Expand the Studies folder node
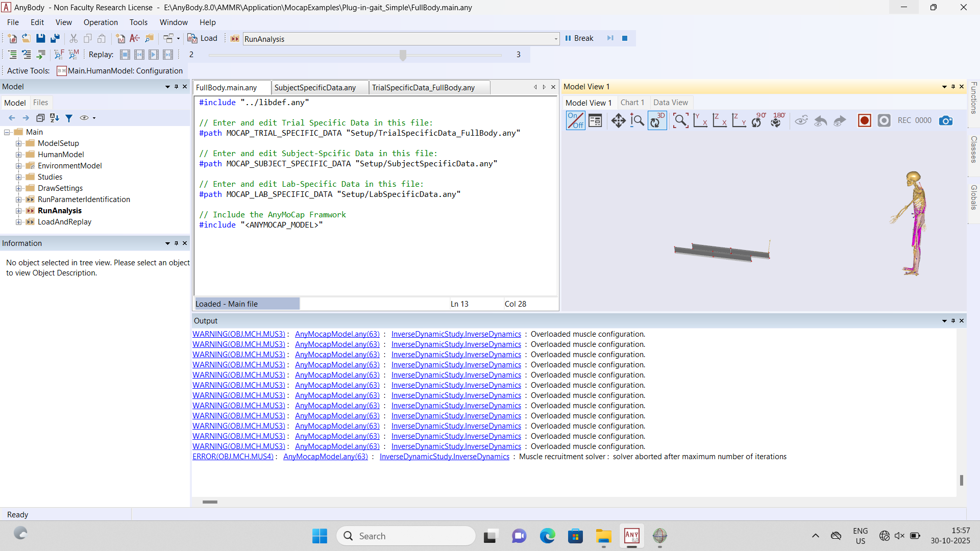This screenshot has width=980, height=551. tap(19, 177)
